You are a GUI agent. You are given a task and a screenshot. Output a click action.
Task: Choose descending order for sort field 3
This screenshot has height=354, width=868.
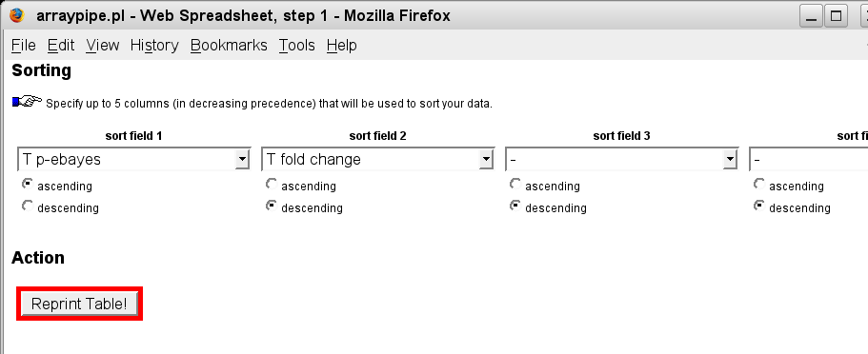click(515, 206)
